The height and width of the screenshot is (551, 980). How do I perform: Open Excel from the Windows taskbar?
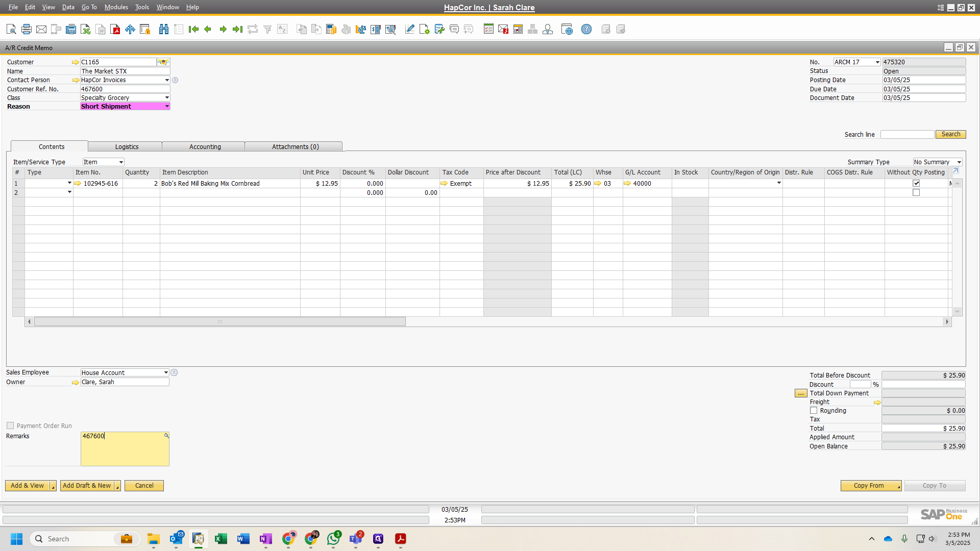(x=221, y=539)
